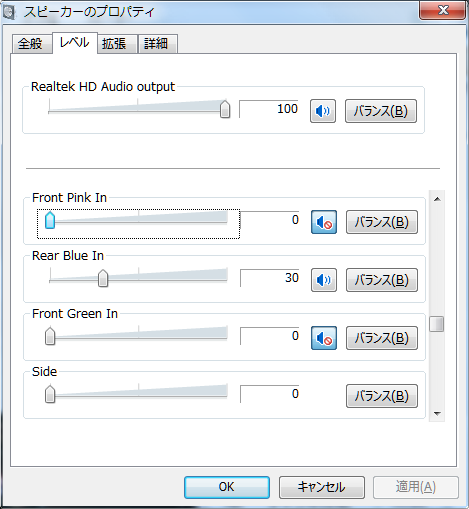
Task: Open Balance for Side channel
Action: pos(382,396)
